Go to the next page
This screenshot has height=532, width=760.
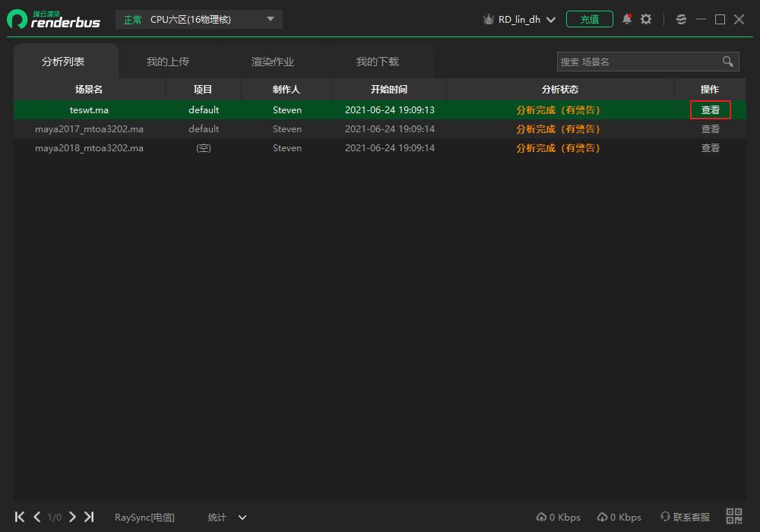tap(72, 517)
